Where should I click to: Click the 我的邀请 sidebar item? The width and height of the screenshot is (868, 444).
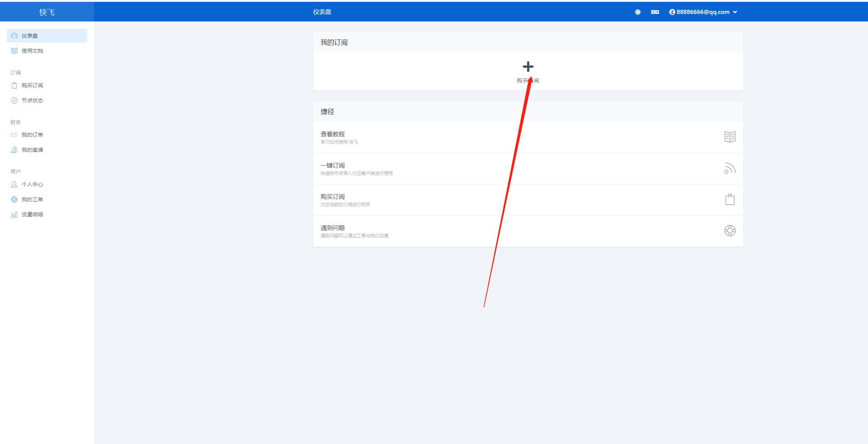tap(32, 150)
